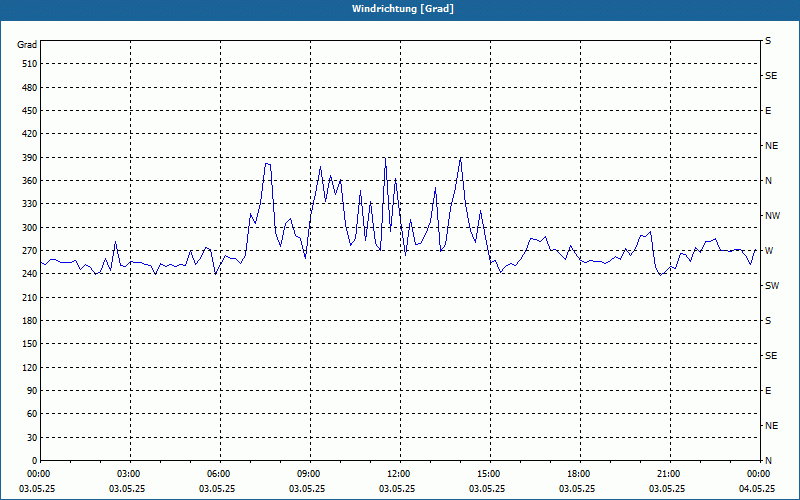This screenshot has width=800, height=500.
Task: Click the 450 y-axis label
Action: [30, 111]
